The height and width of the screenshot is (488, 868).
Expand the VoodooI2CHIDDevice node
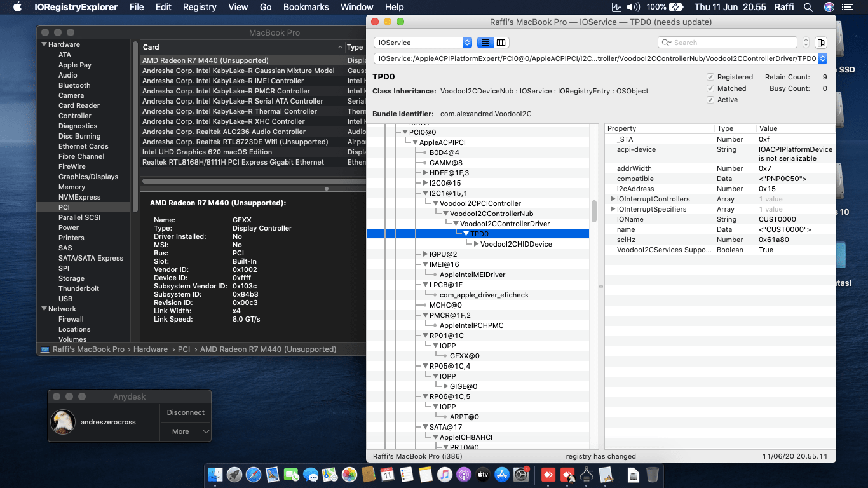[476, 244]
